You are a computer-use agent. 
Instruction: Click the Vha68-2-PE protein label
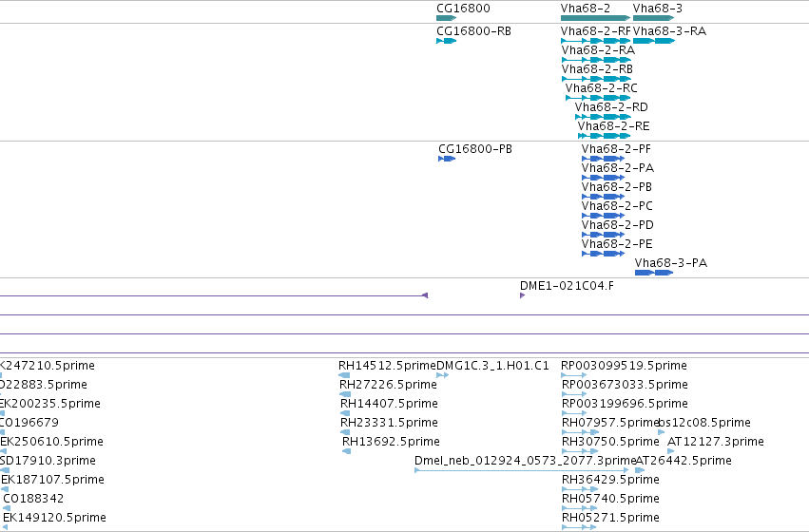click(617, 244)
